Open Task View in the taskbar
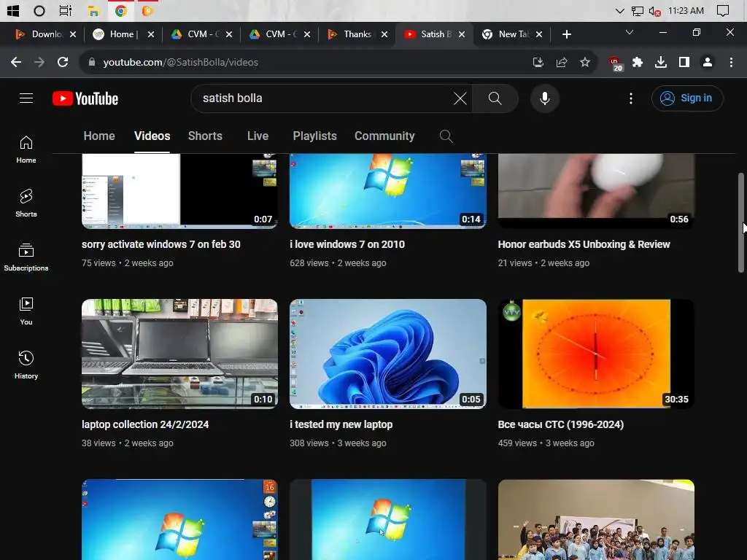 [65, 10]
